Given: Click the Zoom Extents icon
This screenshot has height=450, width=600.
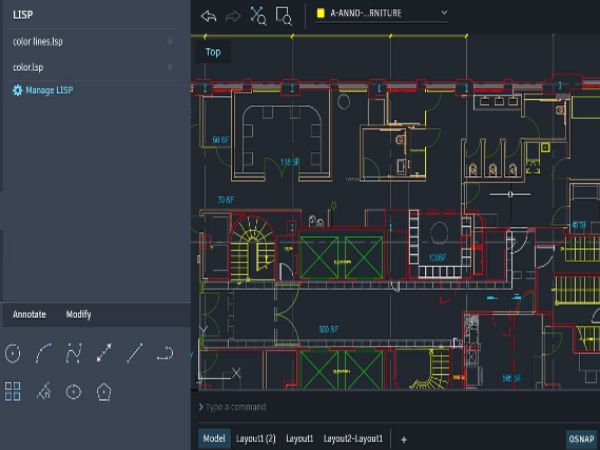Looking at the screenshot, I should (x=258, y=16).
